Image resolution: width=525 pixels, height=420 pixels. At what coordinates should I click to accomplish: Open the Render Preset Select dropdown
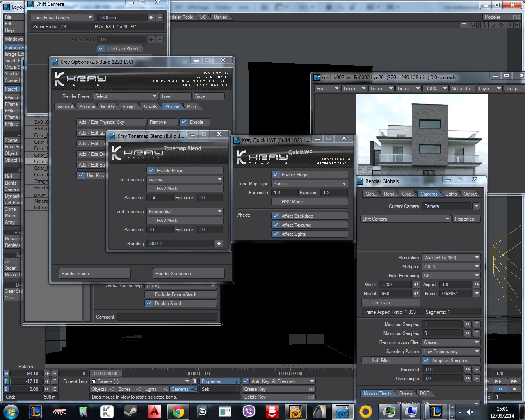pyautogui.click(x=125, y=96)
